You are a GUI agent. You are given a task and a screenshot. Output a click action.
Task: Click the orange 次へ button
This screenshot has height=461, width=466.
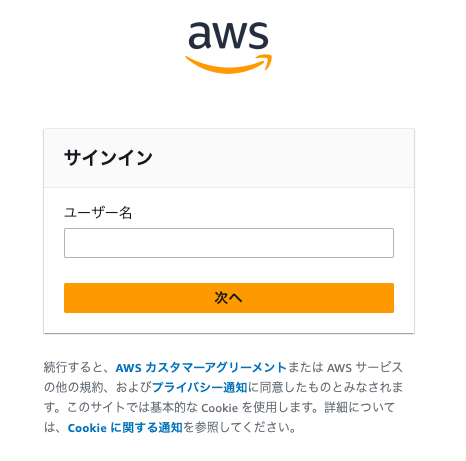pyautogui.click(x=229, y=298)
